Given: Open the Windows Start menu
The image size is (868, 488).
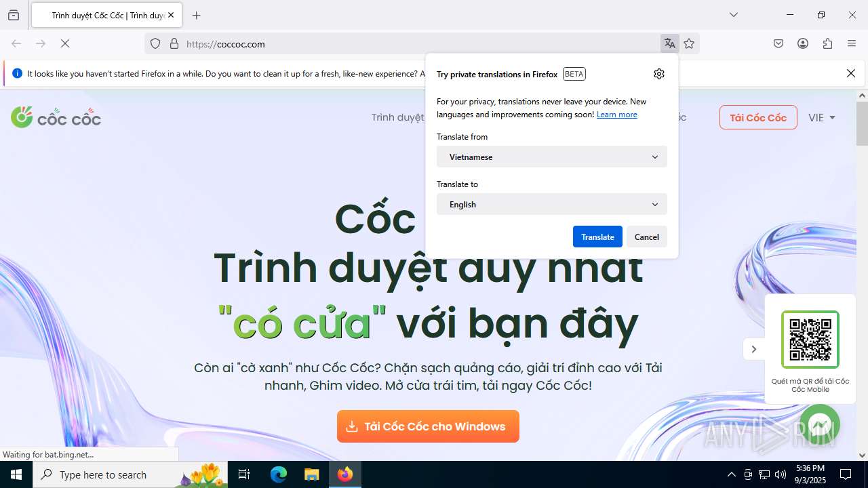Looking at the screenshot, I should click(16, 474).
